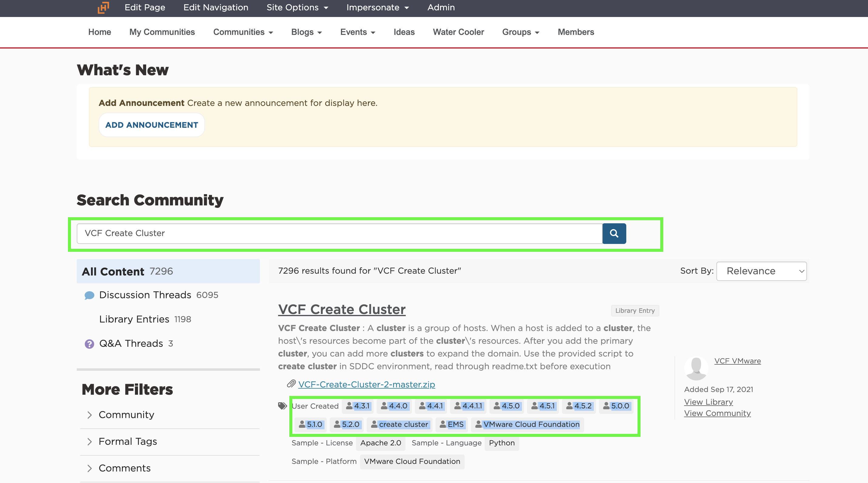Expand the Comments filter section
Image resolution: width=868 pixels, height=483 pixels.
124,468
